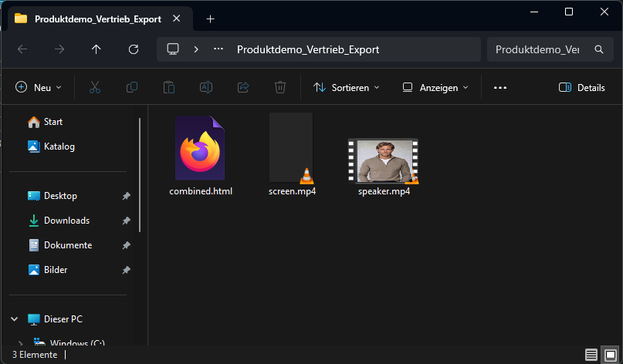The image size is (623, 364).
Task: Click the speaker.mp4 file name
Action: 384,191
